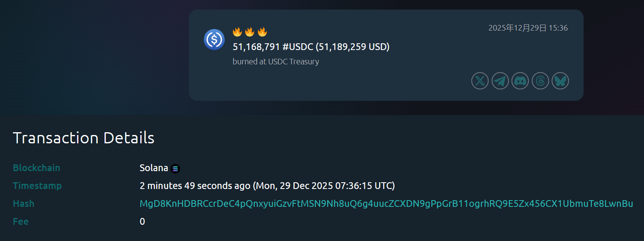Share the alert on Threads
Image resolution: width=644 pixels, height=241 pixels.
coord(540,81)
